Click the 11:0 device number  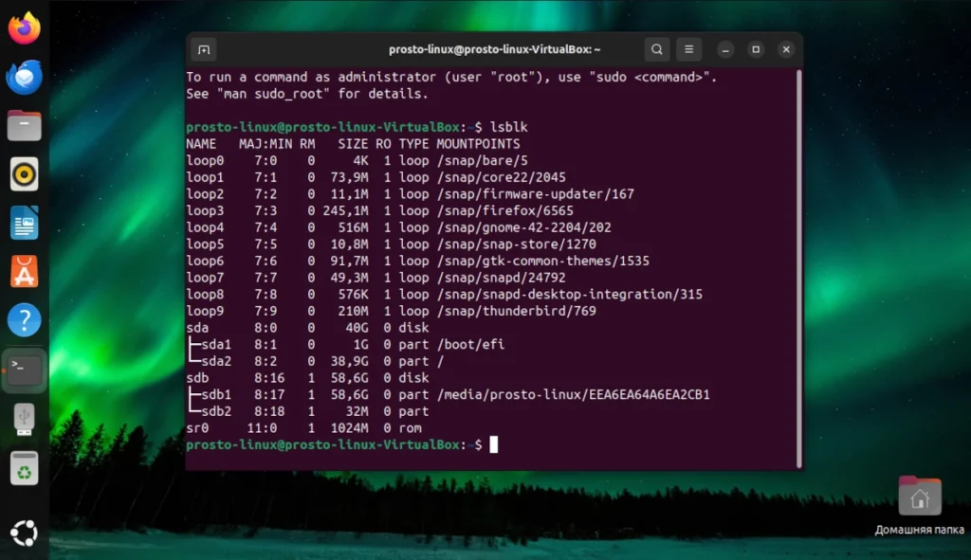coord(262,427)
